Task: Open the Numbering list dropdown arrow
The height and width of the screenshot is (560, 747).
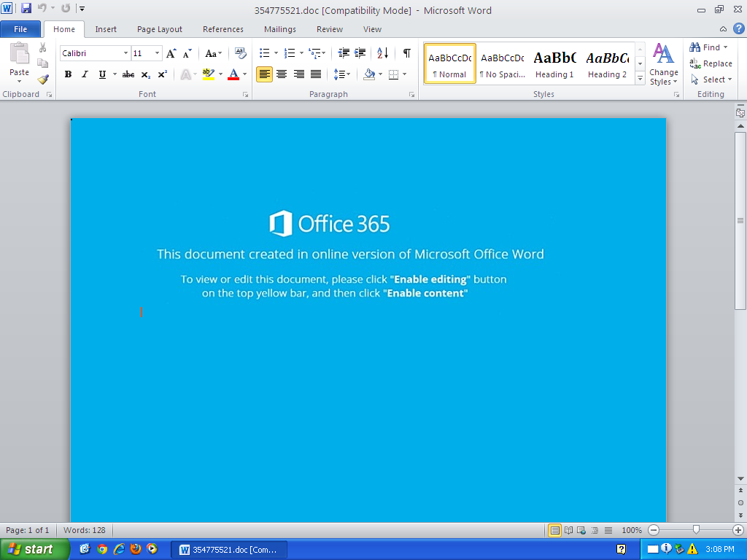Action: [301, 52]
